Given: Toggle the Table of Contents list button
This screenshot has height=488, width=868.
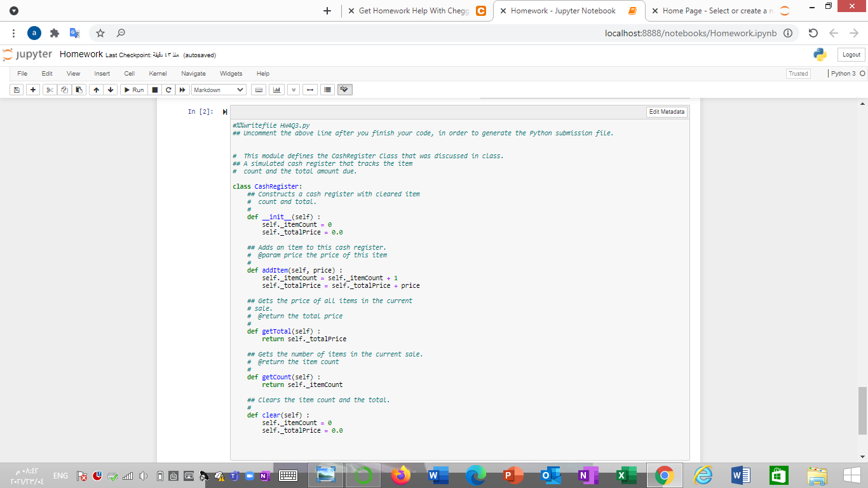Looking at the screenshot, I should [x=327, y=90].
